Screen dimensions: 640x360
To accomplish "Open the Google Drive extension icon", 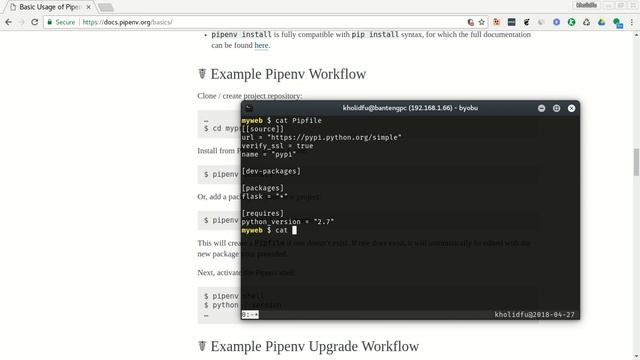I will (x=602, y=22).
